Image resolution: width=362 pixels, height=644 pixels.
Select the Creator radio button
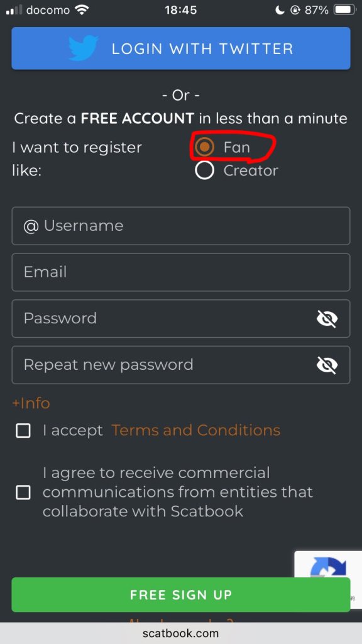pyautogui.click(x=204, y=170)
